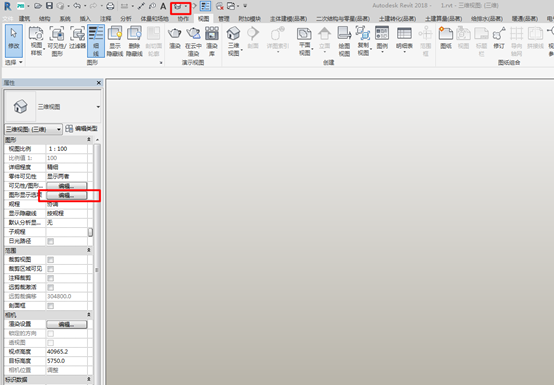
Task: Click Edit for Visibility/Graphics (可见性/图形) override
Action: [66, 186]
